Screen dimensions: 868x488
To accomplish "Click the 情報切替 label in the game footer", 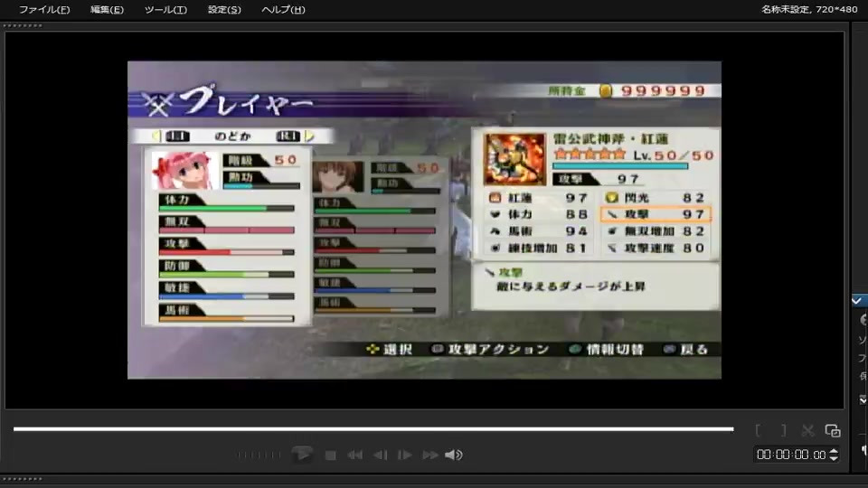I will coord(615,349).
